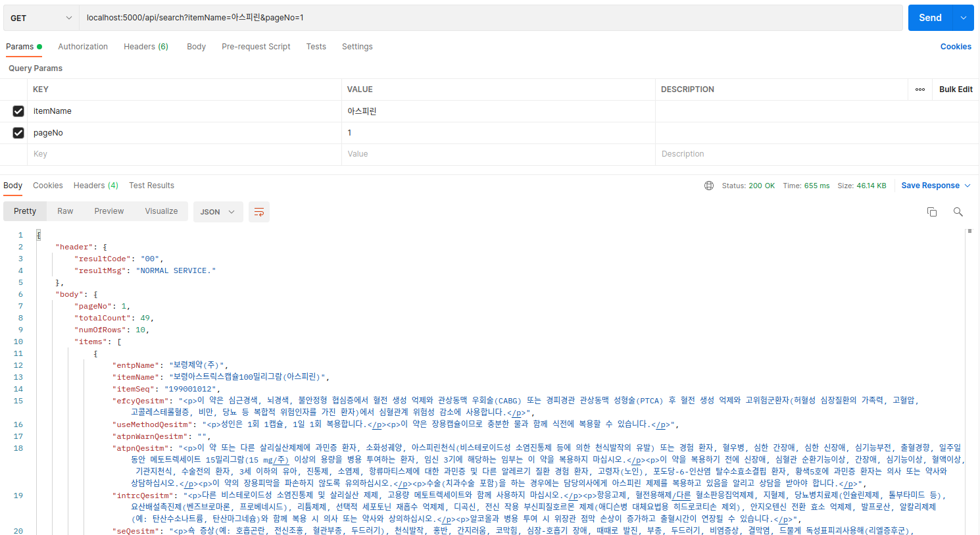This screenshot has height=535, width=980.
Task: Click the "resultCode" line in the response
Action: coord(119,259)
